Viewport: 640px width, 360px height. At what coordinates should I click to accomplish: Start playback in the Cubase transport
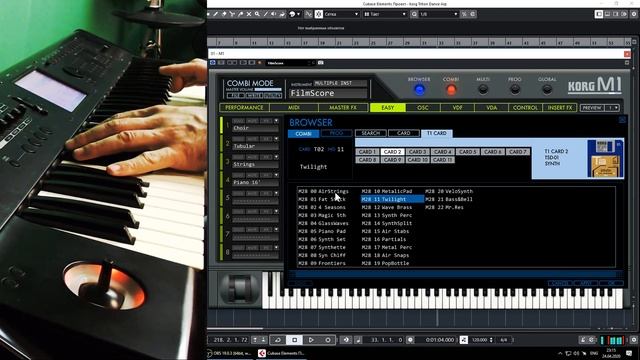pos(311,340)
